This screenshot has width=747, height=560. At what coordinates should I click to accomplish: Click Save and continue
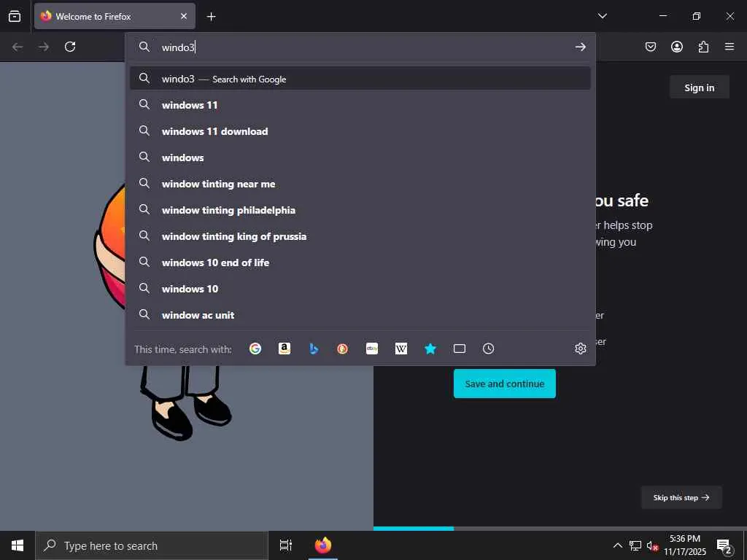point(505,384)
